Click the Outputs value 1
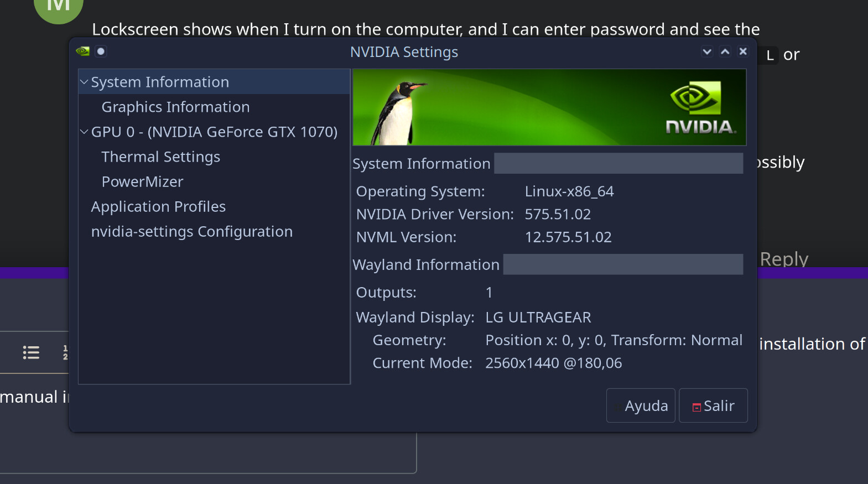This screenshot has height=484, width=868. pos(489,292)
